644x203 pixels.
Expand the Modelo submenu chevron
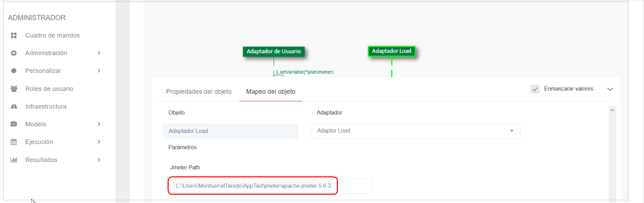pos(99,124)
